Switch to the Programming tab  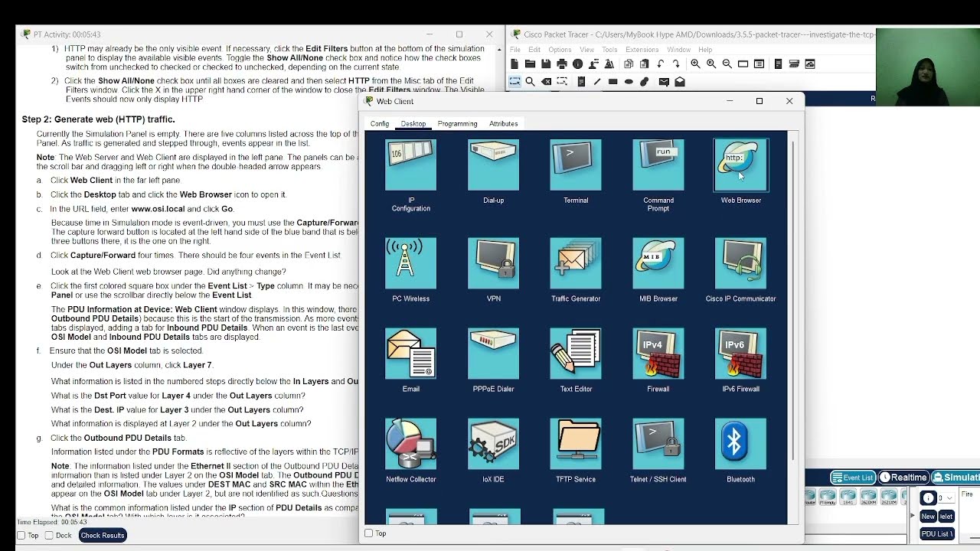457,124
